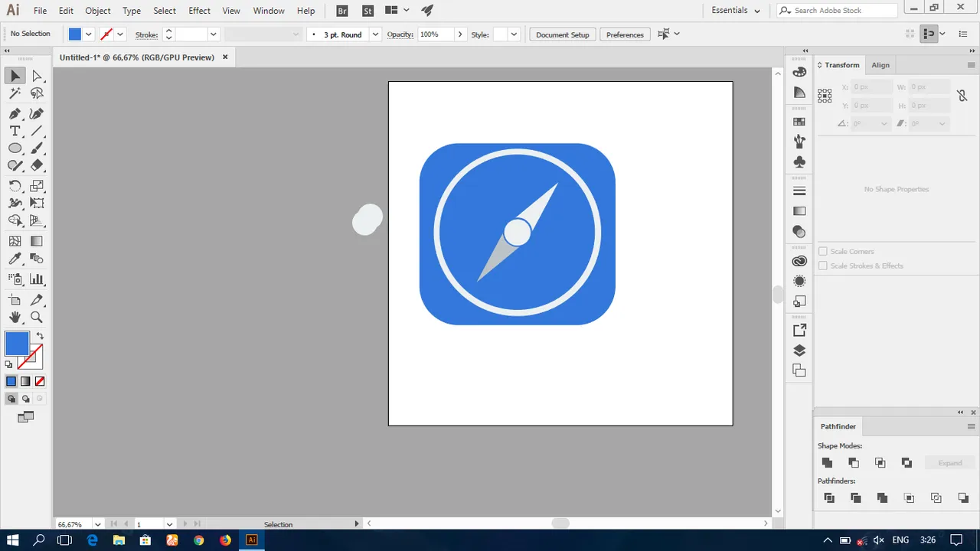The image size is (980, 551).
Task: Open the Object menu
Action: click(x=98, y=11)
